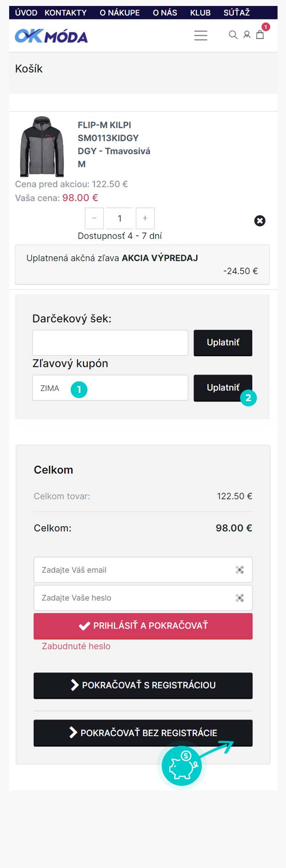Open the hamburger menu icon
The height and width of the screenshot is (868, 286).
coord(200,35)
